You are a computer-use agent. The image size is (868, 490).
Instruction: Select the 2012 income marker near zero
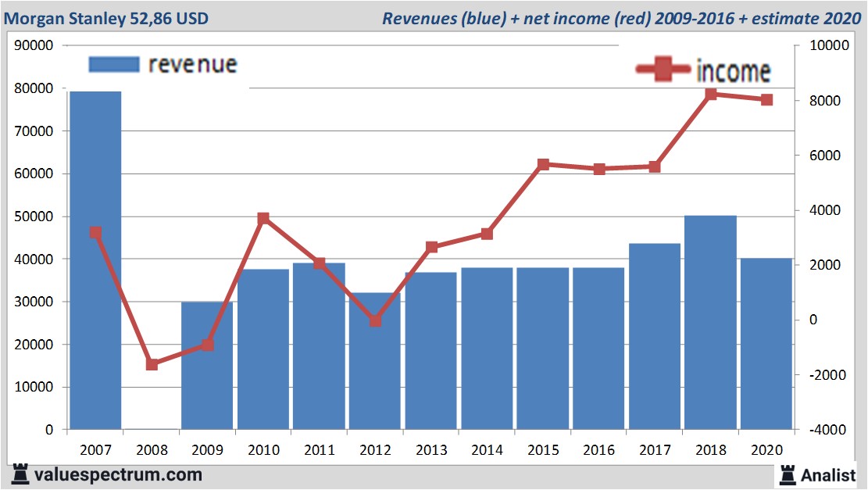point(375,320)
